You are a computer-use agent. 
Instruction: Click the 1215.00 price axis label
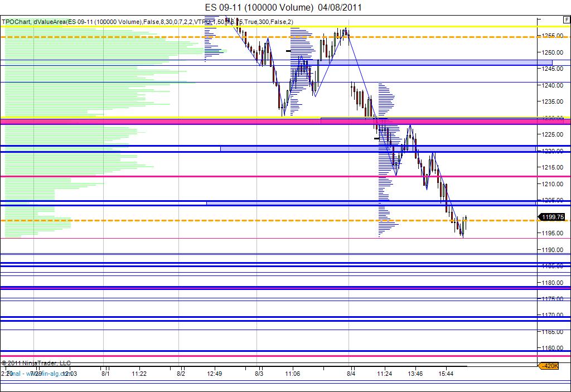(553, 167)
